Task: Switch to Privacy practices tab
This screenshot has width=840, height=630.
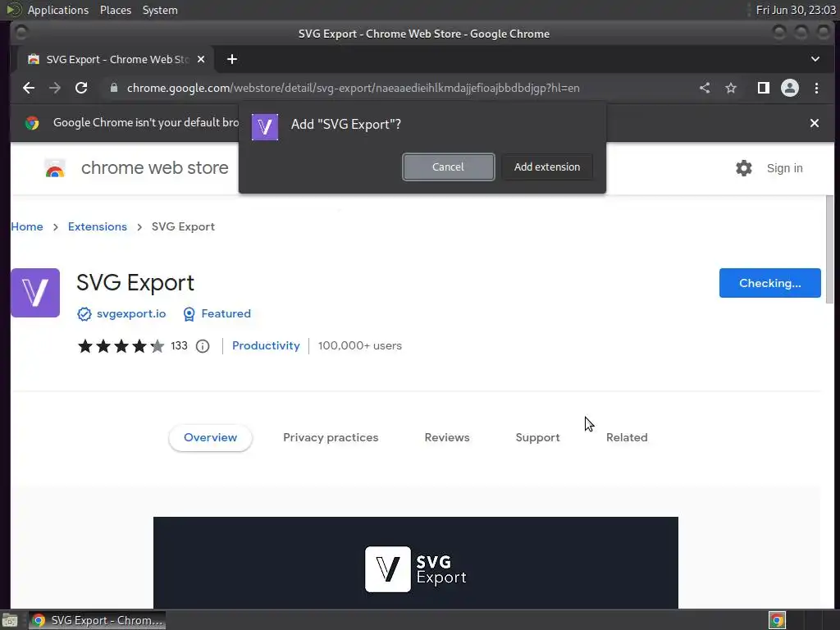Action: 331,438
